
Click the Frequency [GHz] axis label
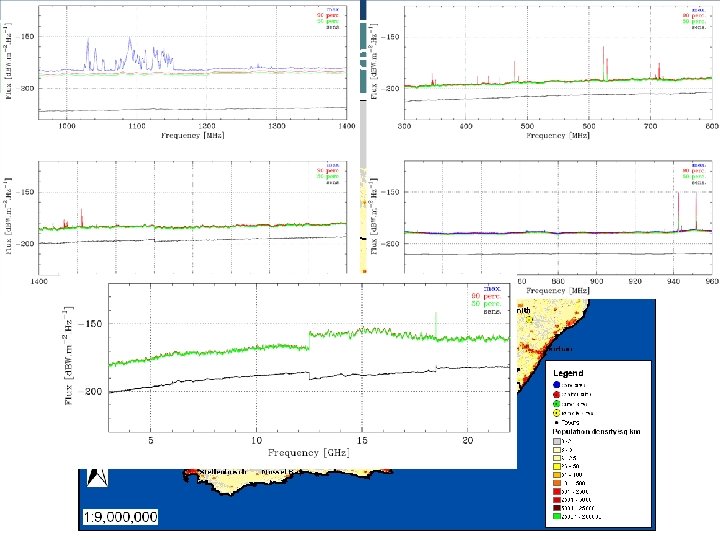(309, 453)
